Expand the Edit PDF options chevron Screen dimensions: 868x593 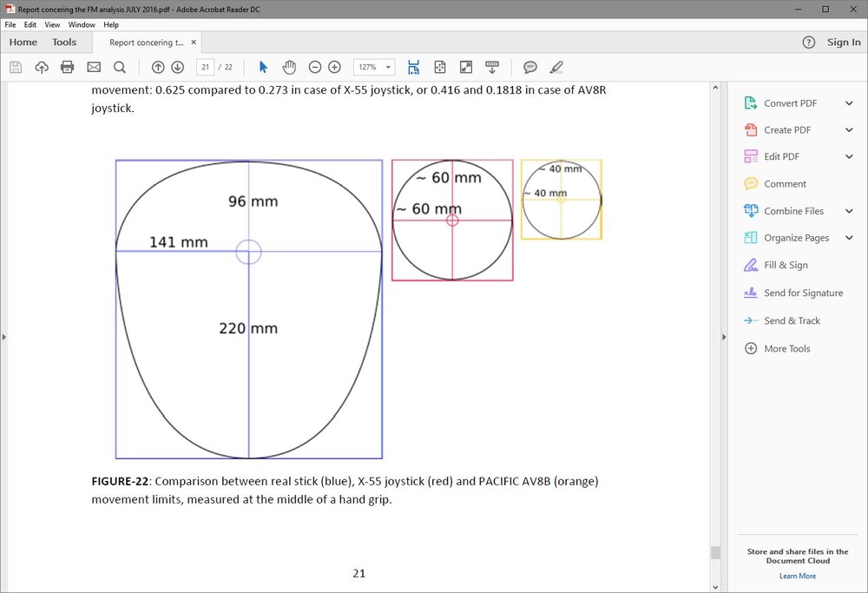(x=849, y=156)
